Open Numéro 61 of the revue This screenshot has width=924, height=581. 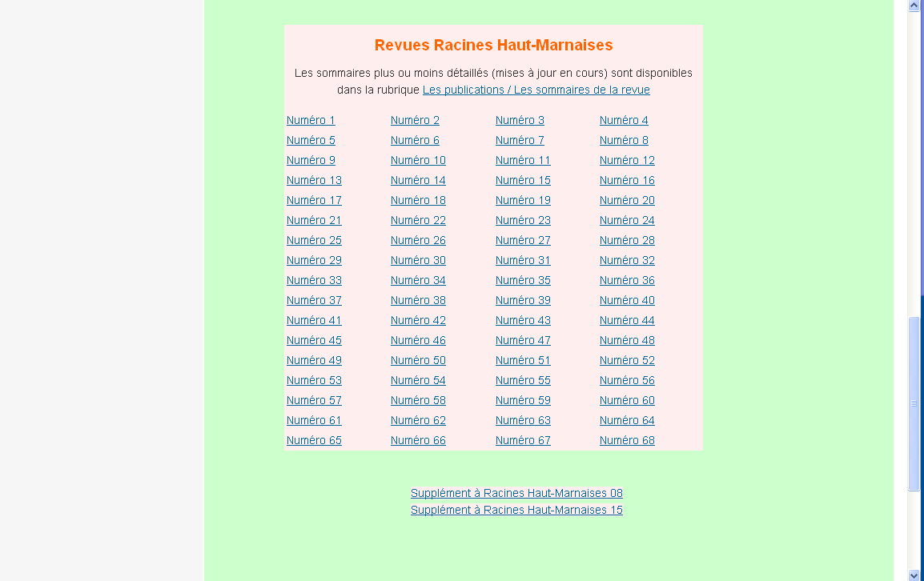[314, 420]
